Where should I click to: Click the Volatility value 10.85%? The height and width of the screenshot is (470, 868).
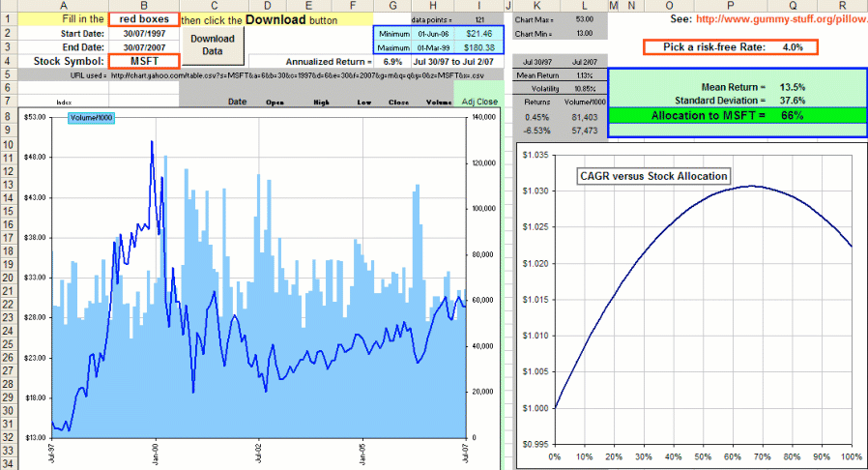pos(584,89)
